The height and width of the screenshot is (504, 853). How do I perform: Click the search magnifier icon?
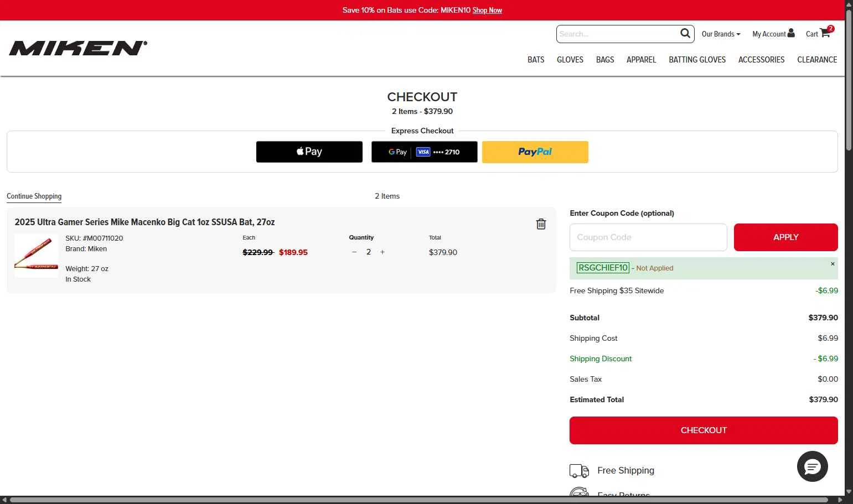coord(685,33)
